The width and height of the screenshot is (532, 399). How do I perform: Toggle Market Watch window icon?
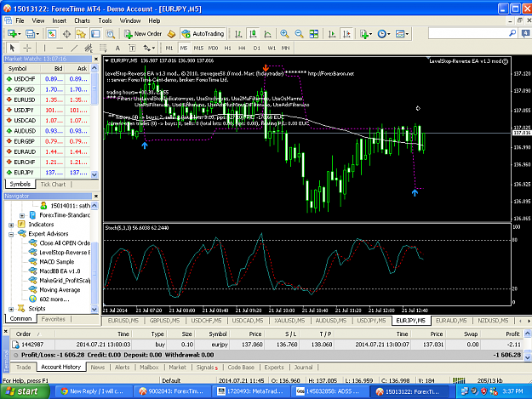52,34
